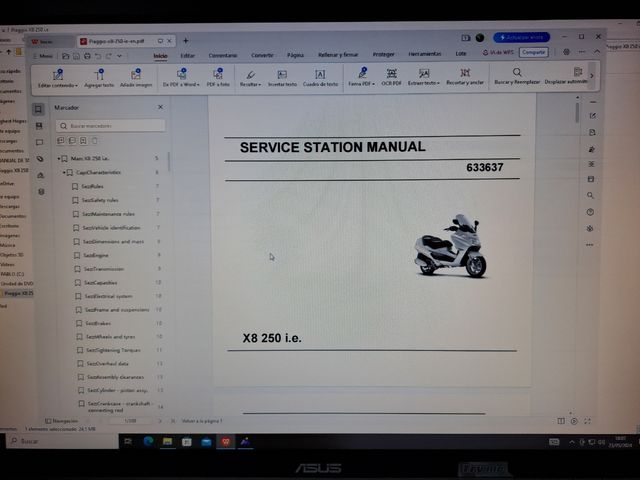Click the undo arrow in quick toolbar
Viewport: 640px width, 480px height.
click(x=98, y=56)
